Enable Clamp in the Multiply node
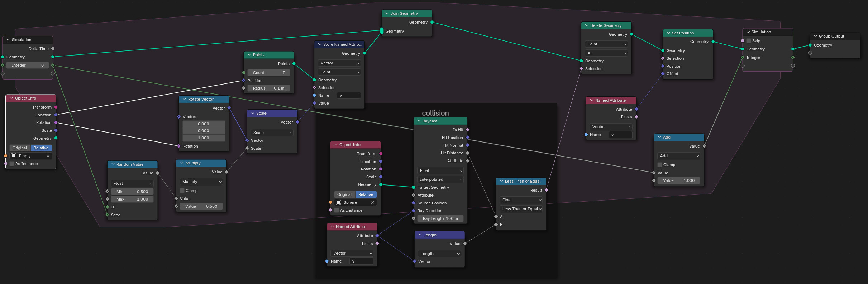This screenshot has height=284, width=868. click(182, 191)
